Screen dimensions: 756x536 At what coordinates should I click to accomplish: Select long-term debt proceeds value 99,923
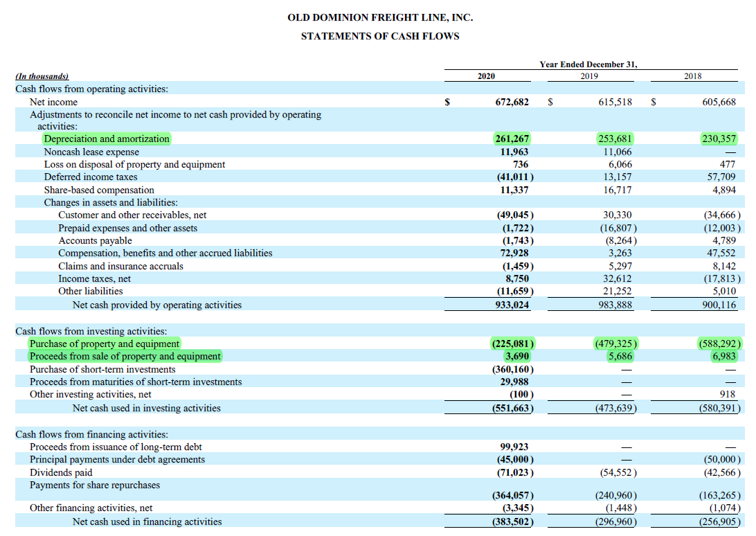click(x=514, y=447)
